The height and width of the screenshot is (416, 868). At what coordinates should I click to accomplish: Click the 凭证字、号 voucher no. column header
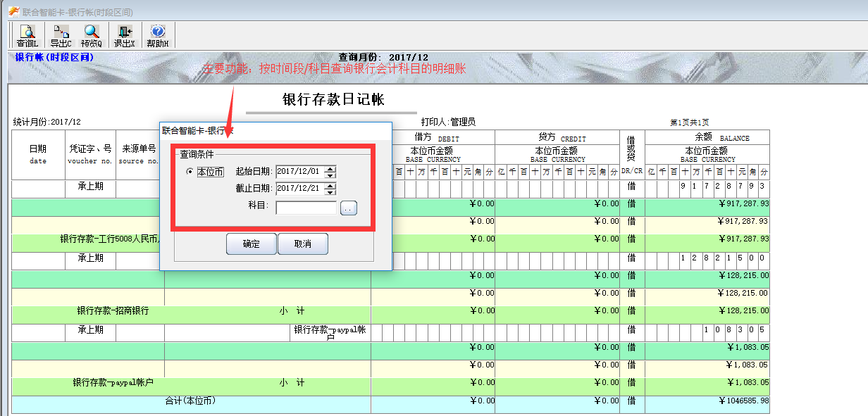(x=90, y=154)
